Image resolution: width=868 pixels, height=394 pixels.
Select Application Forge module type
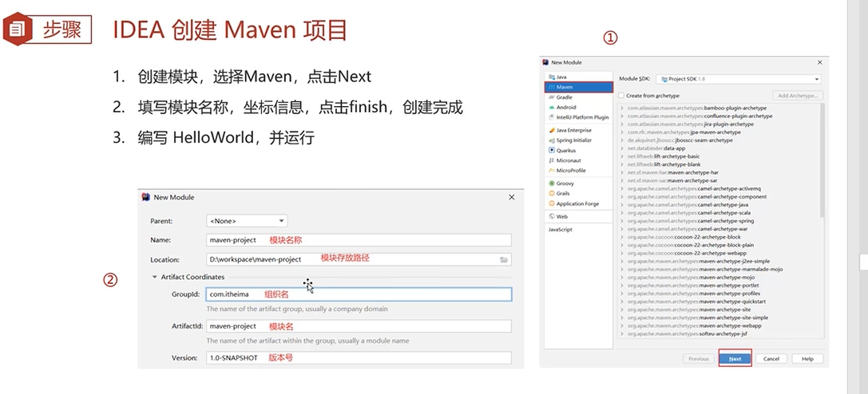[x=578, y=203]
